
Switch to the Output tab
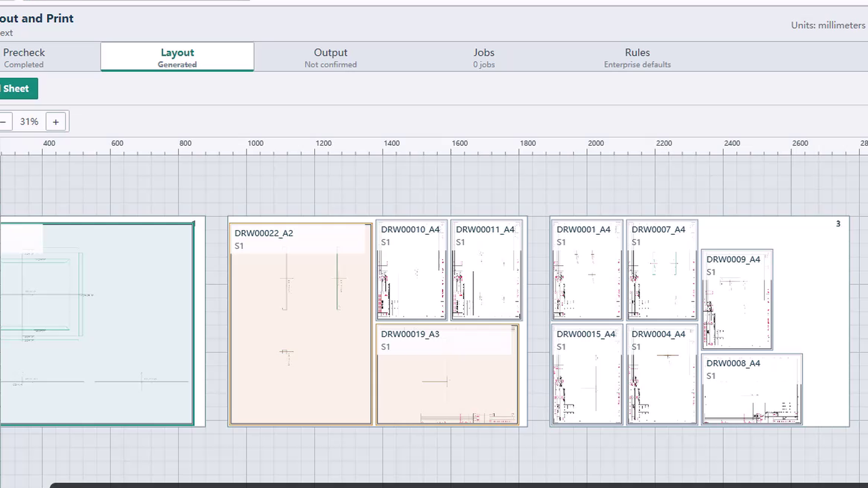click(330, 57)
